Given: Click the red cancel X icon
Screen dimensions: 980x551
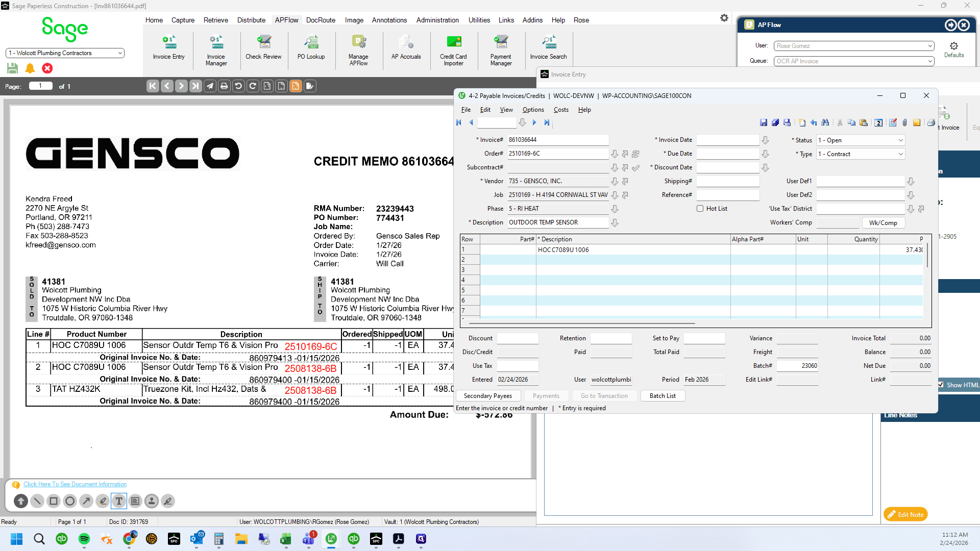Looking at the screenshot, I should (x=47, y=68).
